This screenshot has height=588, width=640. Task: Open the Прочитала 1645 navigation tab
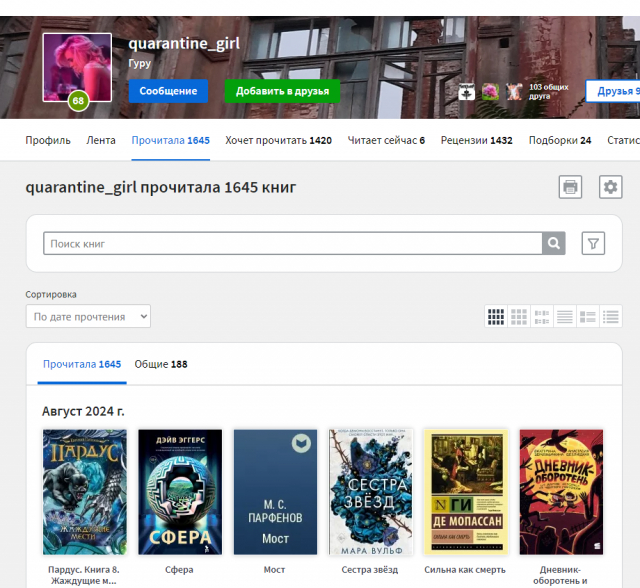click(x=171, y=140)
